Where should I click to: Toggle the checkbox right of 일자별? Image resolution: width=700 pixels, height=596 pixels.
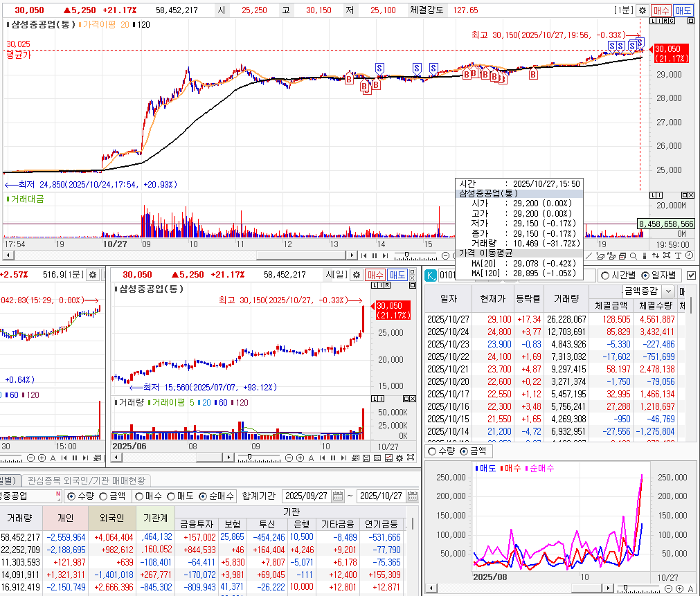[x=691, y=276]
